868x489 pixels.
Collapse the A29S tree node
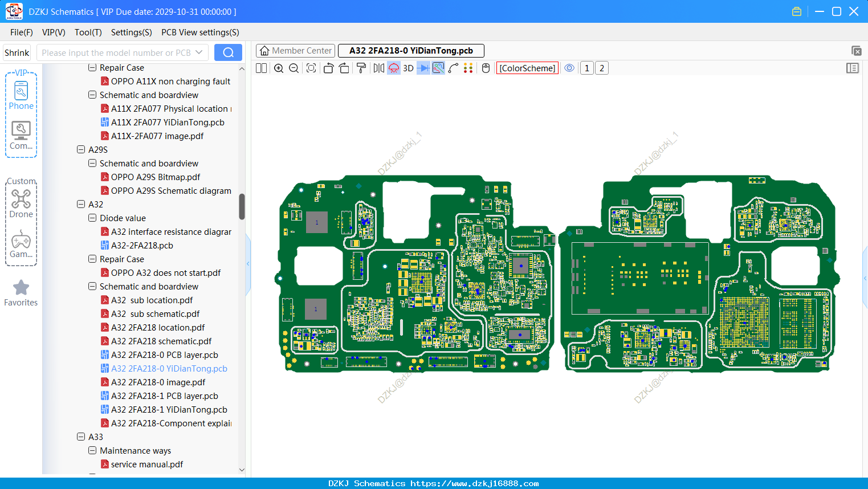(x=81, y=150)
